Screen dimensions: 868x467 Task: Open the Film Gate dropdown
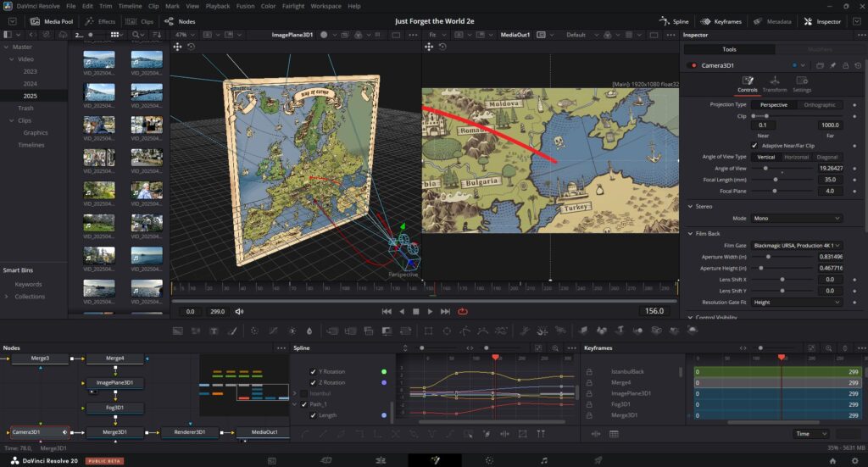797,245
